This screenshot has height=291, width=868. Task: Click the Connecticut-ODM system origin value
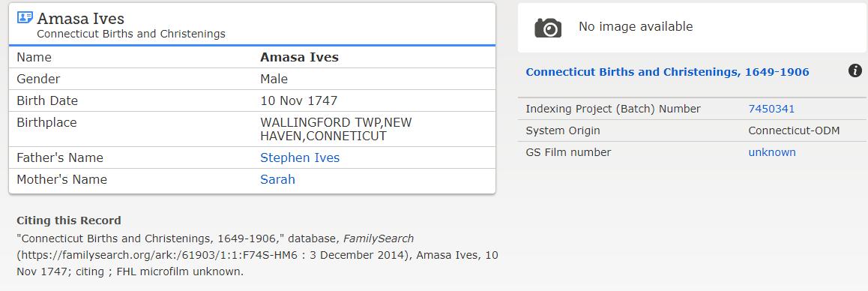click(x=794, y=130)
